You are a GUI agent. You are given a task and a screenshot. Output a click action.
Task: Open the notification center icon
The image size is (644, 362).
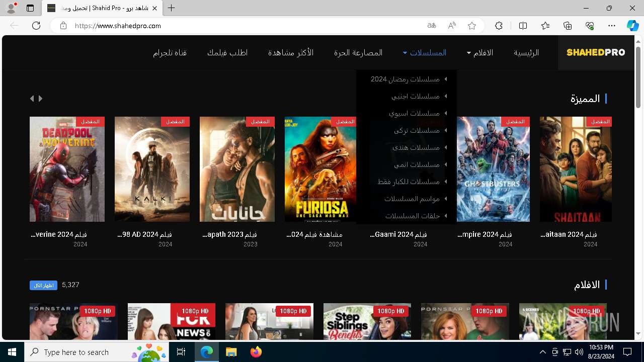coord(627,352)
